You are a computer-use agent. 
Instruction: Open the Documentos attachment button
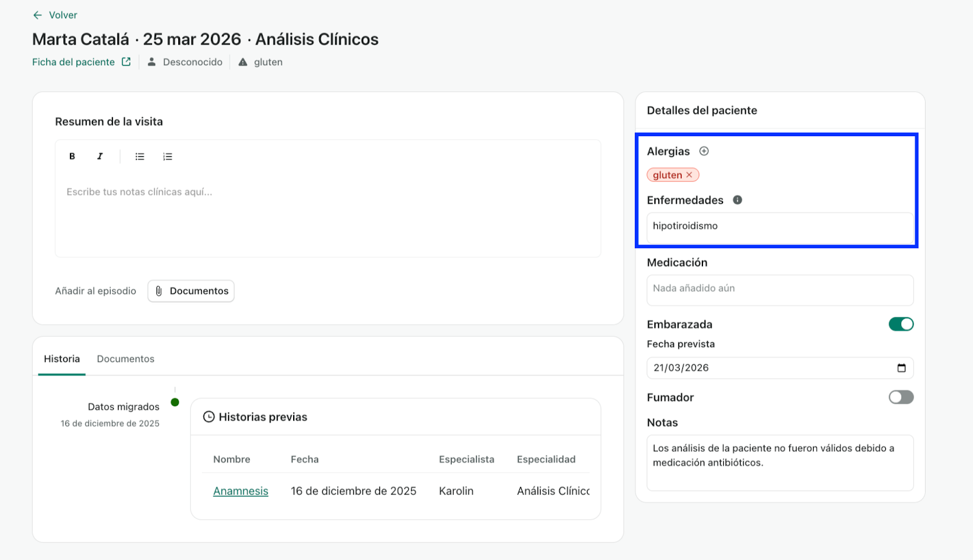tap(191, 291)
